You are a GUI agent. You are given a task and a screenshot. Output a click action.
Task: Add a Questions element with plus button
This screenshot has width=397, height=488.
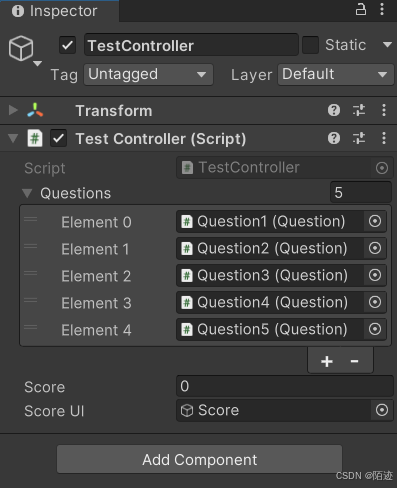(x=327, y=361)
